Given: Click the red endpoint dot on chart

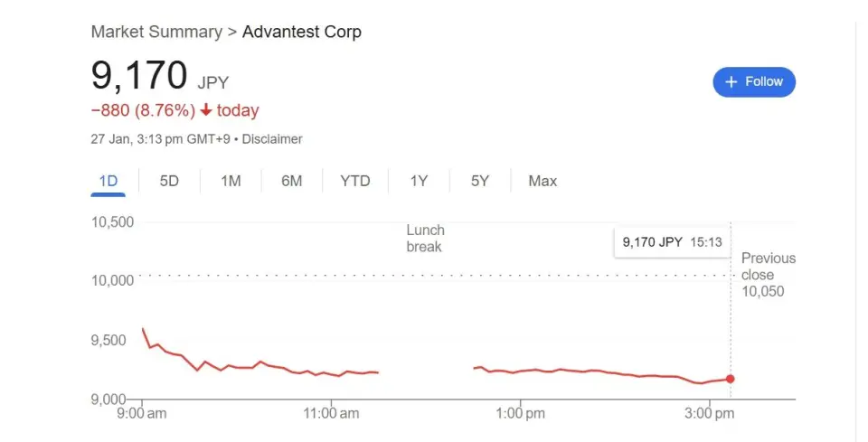Looking at the screenshot, I should point(731,379).
